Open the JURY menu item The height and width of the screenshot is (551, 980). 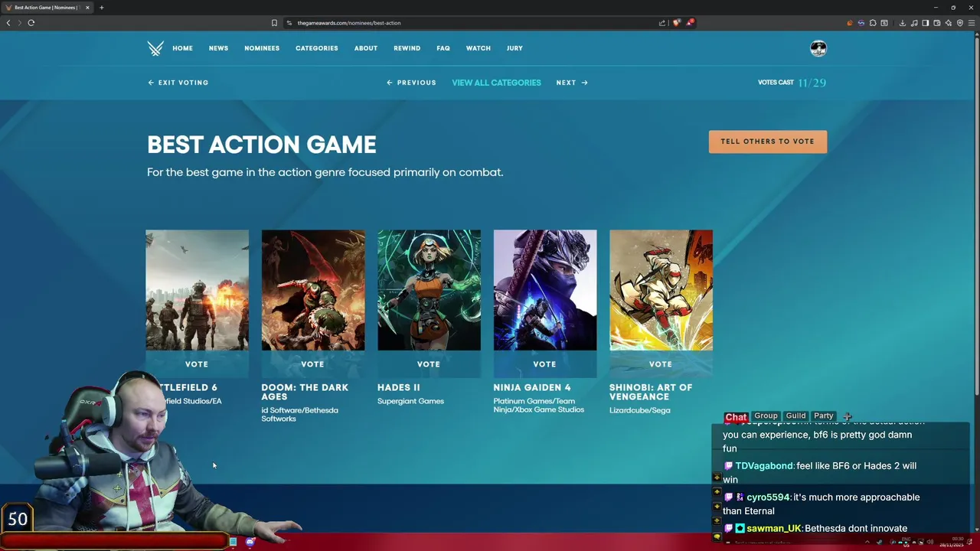tap(514, 48)
